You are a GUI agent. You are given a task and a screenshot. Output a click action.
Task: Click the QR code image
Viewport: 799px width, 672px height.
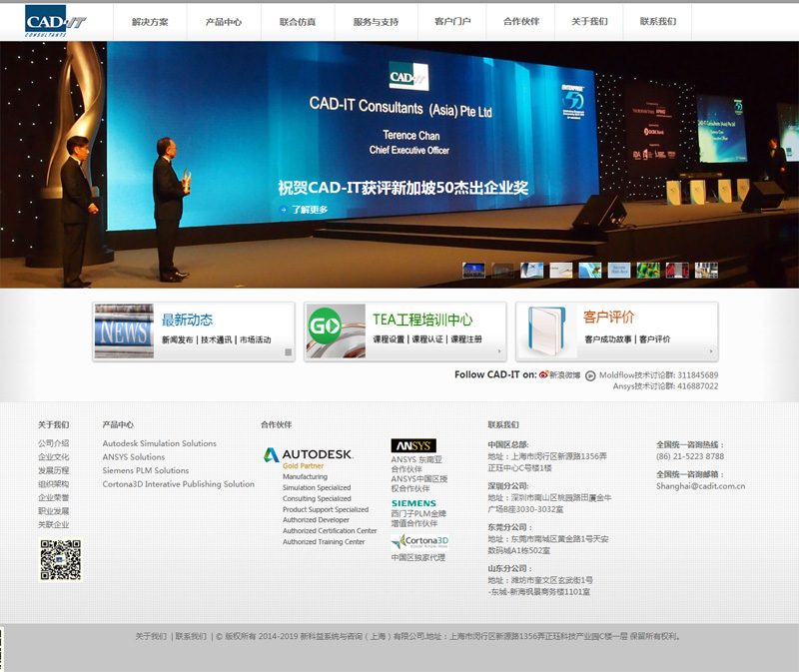[61, 560]
